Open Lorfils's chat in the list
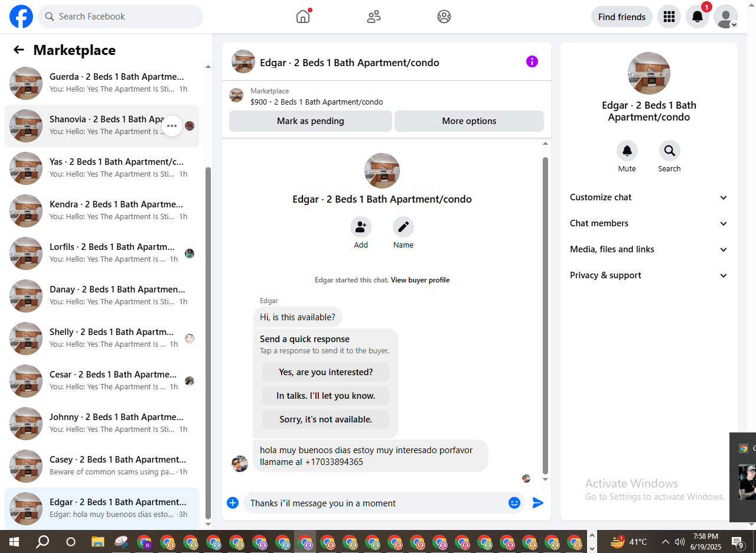 [102, 253]
